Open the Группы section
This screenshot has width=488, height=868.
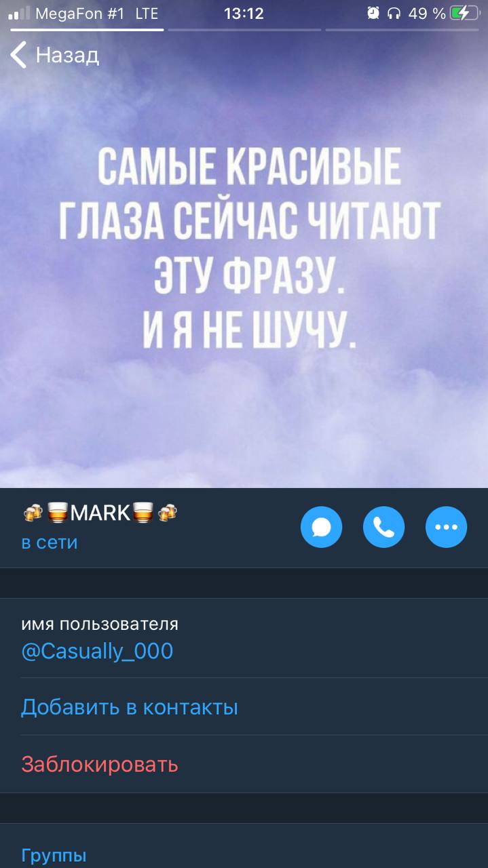[54, 855]
